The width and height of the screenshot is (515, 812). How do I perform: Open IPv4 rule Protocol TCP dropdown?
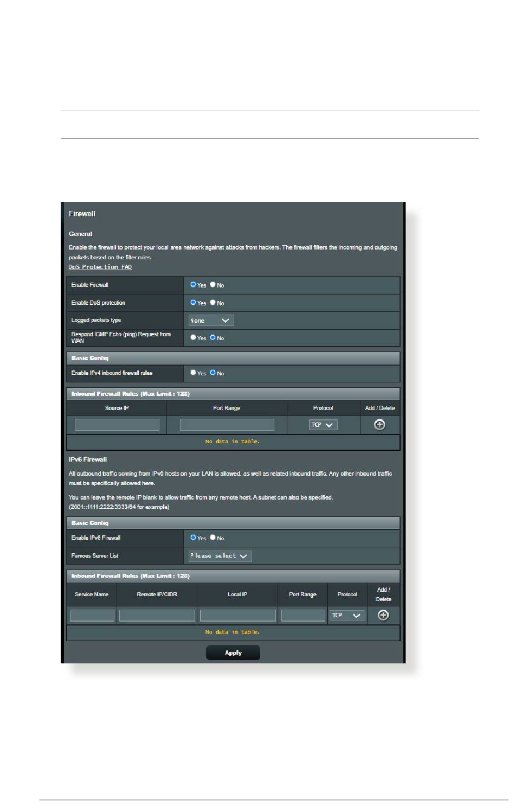pos(323,425)
